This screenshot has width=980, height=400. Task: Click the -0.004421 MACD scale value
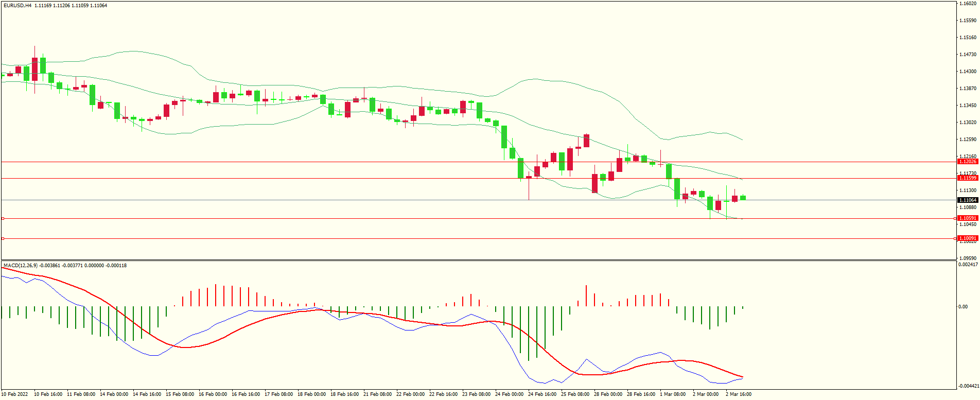(968, 386)
